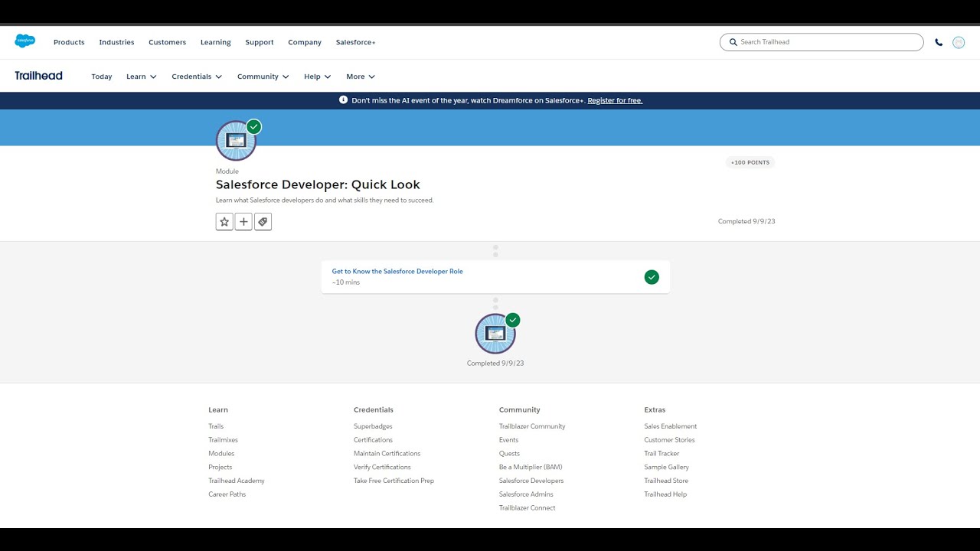Expand the Help dropdown menu
This screenshot has height=551, width=980.
[x=318, y=77]
